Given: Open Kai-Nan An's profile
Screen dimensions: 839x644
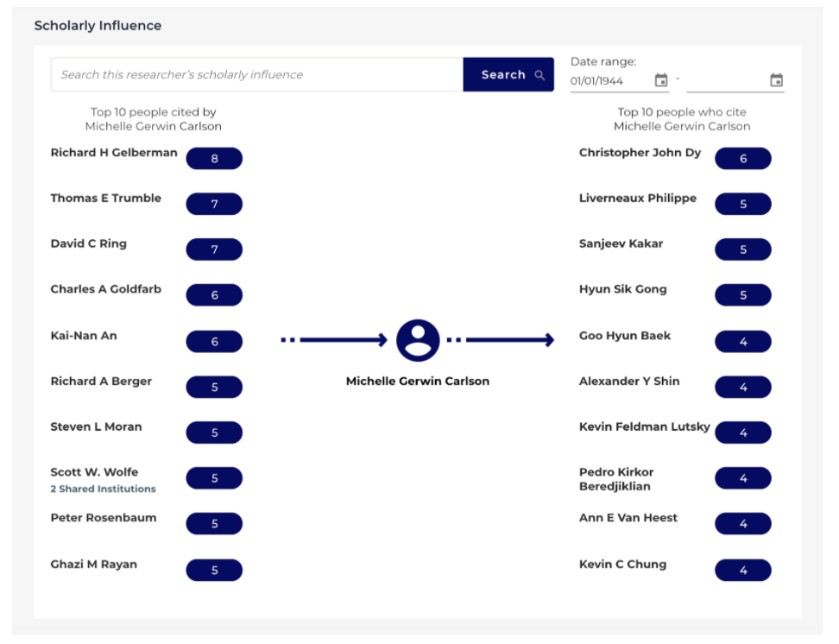Looking at the screenshot, I should [x=84, y=336].
